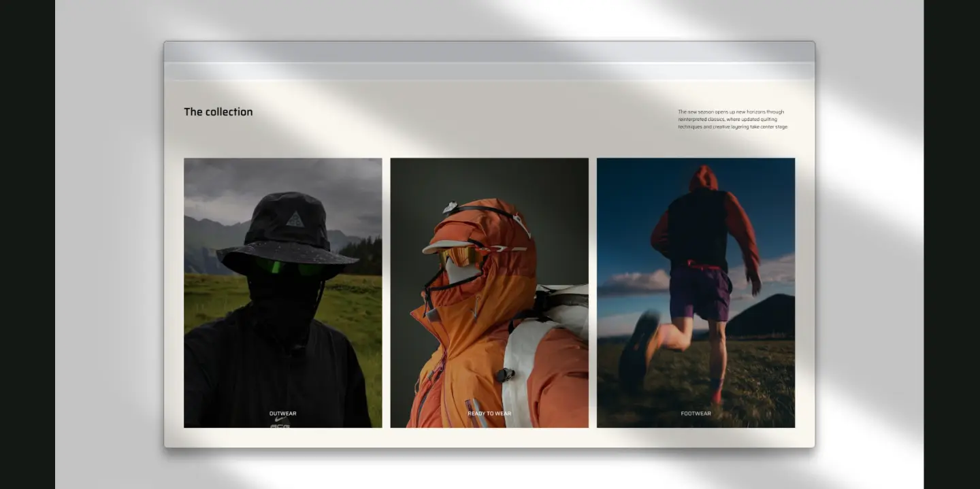Image resolution: width=980 pixels, height=489 pixels.
Task: Open the READY TO WEAR category link
Action: click(x=489, y=414)
